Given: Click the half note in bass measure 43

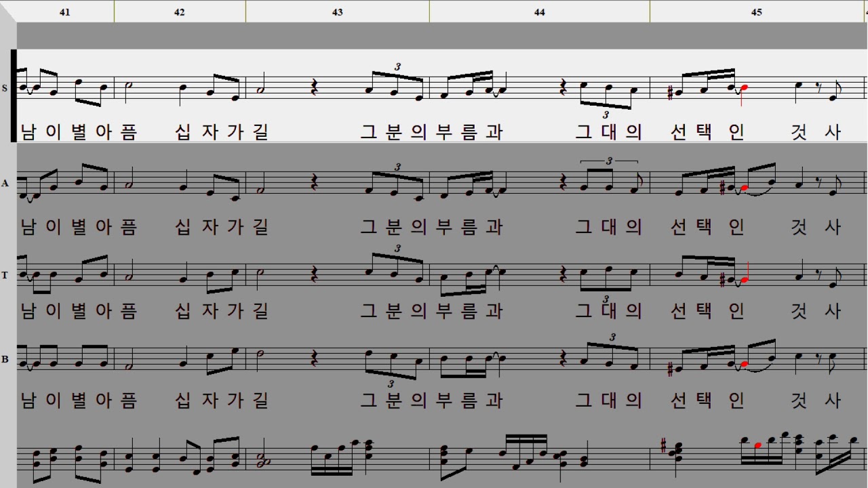Looking at the screenshot, I should [x=262, y=352].
